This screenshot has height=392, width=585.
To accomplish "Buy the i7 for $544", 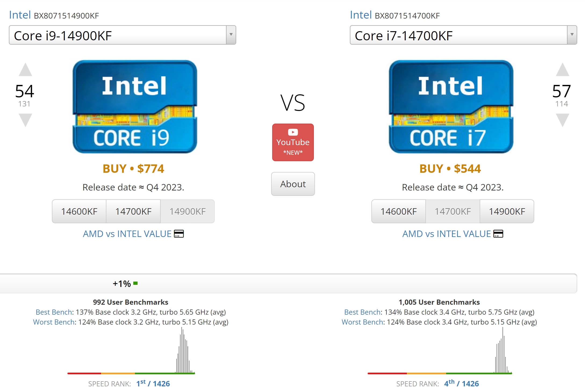I will click(450, 169).
